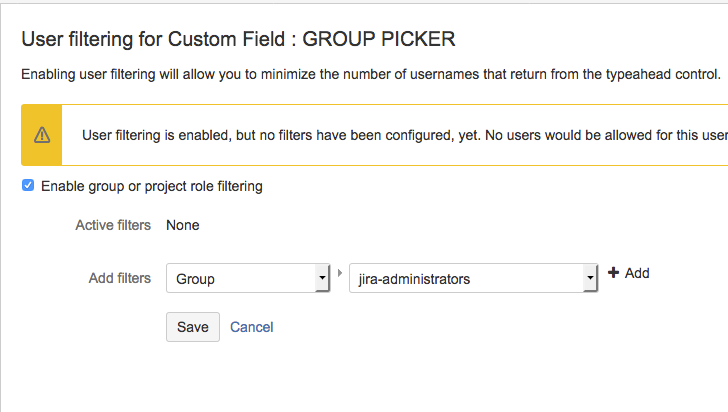Click the yellow strip of warning banner
Viewport: 728px width, 412px height.
pyautogui.click(x=41, y=135)
